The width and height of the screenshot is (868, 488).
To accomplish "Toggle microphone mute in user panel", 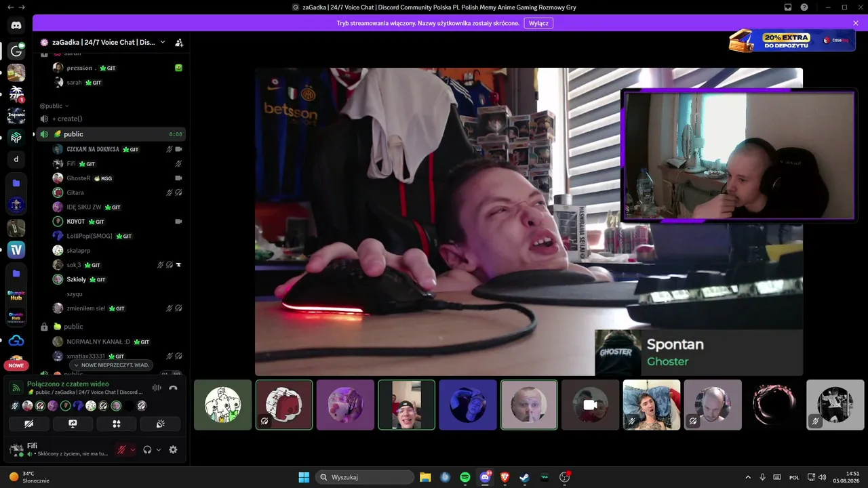I will pyautogui.click(x=122, y=449).
